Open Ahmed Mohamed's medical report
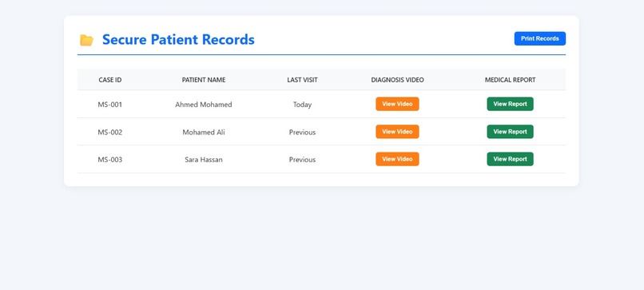The image size is (644, 290). point(510,104)
